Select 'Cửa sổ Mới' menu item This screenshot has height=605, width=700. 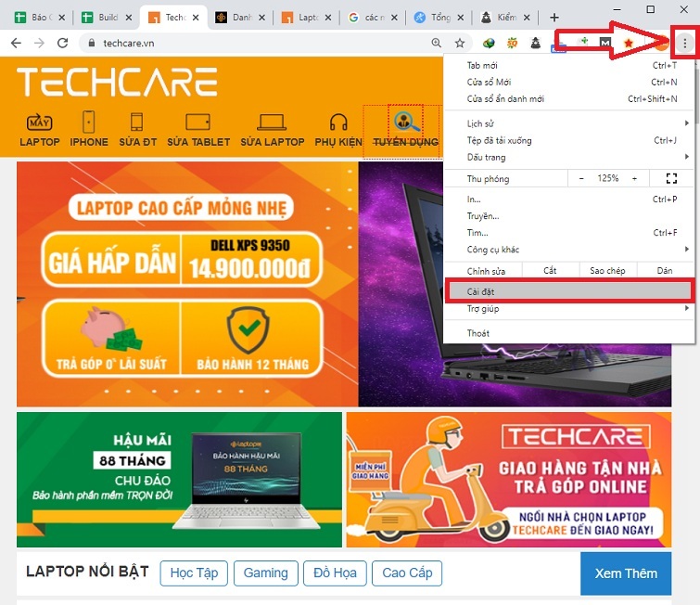pos(569,82)
